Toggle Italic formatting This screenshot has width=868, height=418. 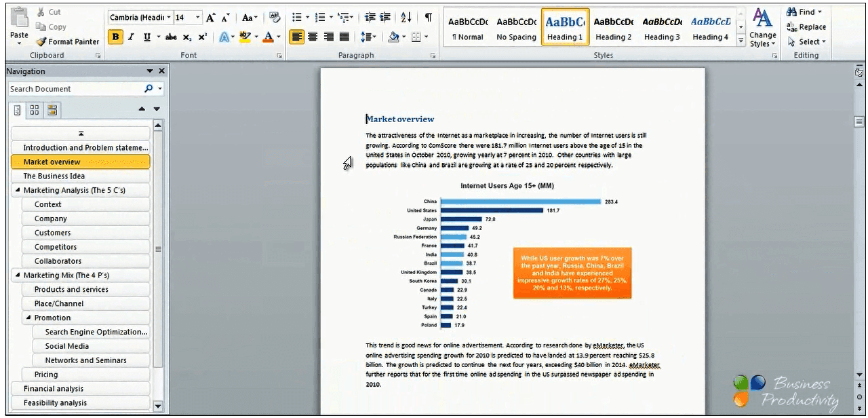click(x=130, y=37)
